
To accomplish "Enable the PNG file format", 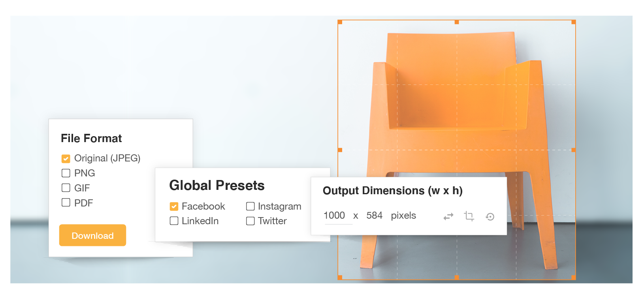I will tap(66, 173).
